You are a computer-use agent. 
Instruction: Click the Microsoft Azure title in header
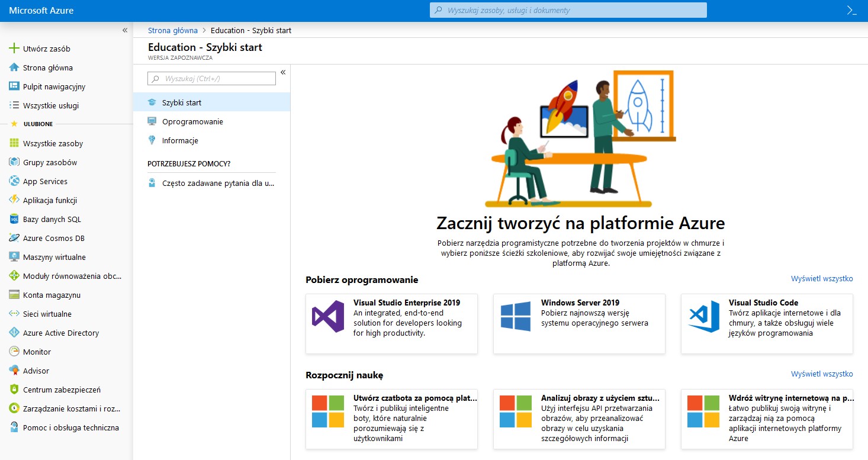tap(41, 11)
